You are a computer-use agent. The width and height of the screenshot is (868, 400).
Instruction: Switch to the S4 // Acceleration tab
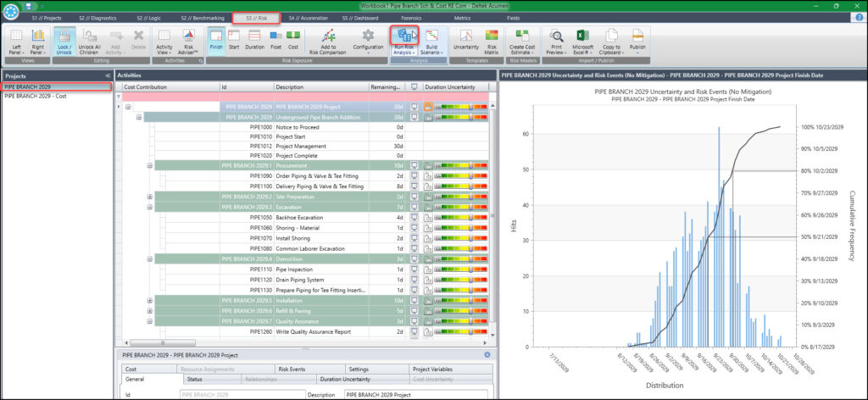[x=308, y=18]
